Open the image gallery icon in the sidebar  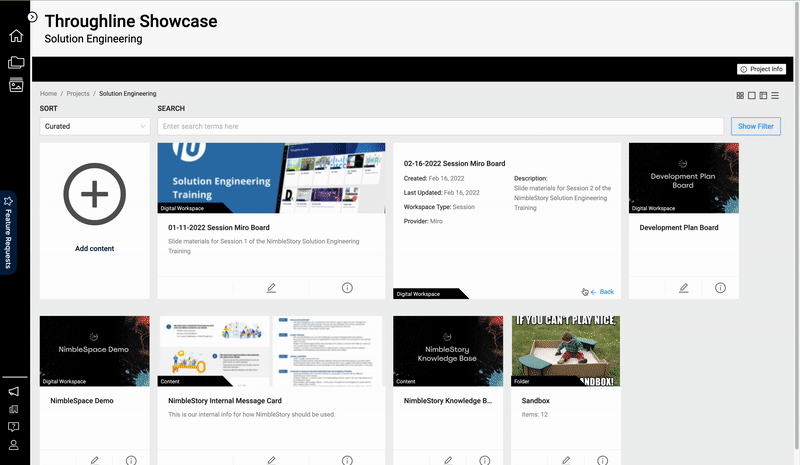coord(16,86)
